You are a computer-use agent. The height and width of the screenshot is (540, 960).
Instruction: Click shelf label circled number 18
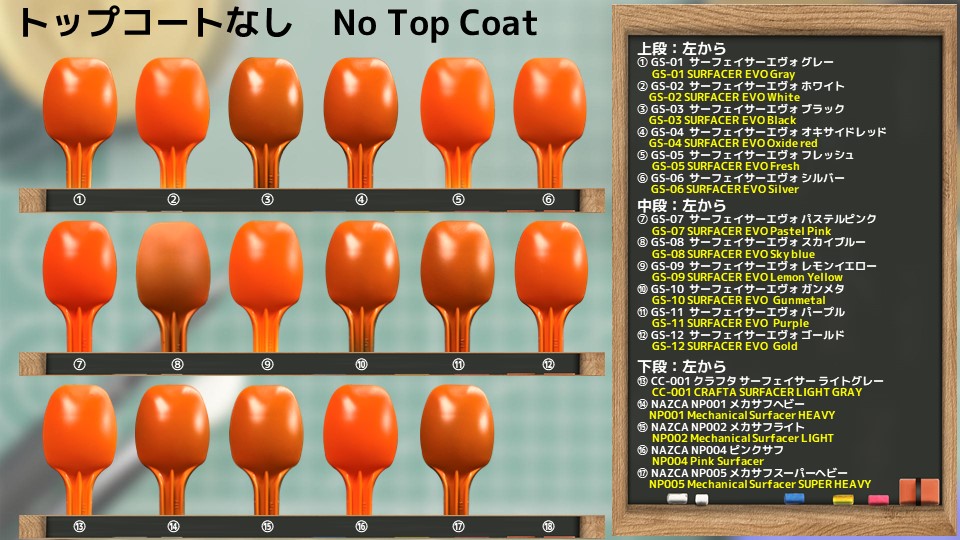pyautogui.click(x=548, y=527)
